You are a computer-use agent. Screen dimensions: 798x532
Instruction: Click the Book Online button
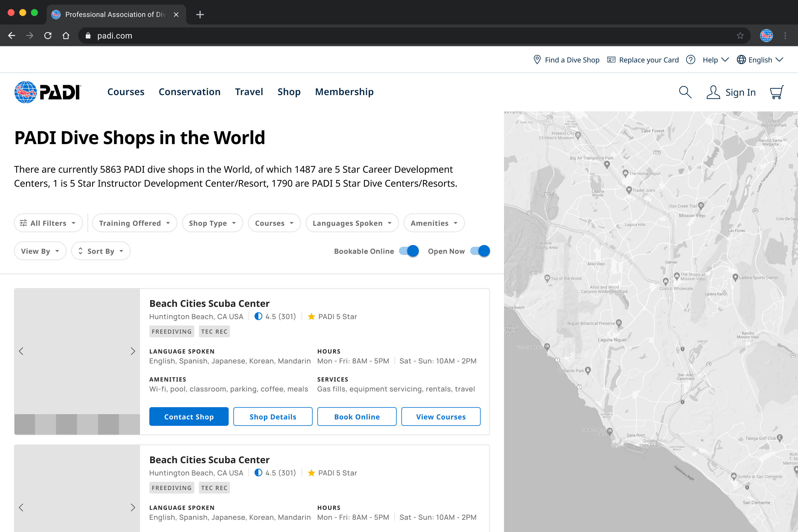[x=357, y=416]
